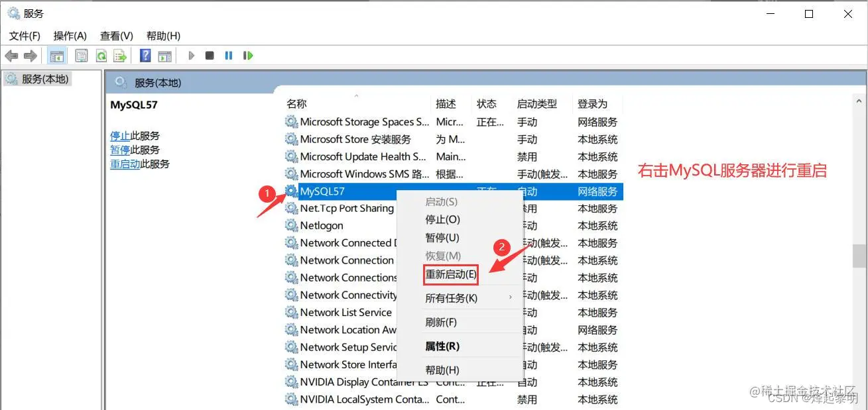Select the Net.Tcp Port Sharing service name

pos(347,208)
